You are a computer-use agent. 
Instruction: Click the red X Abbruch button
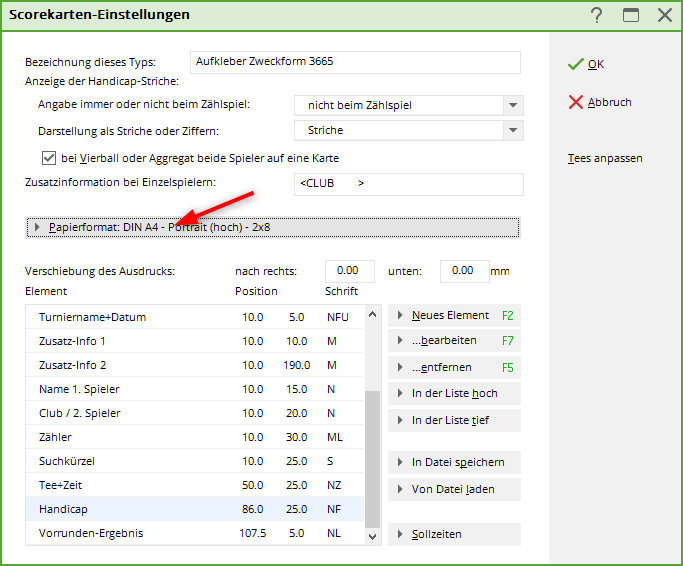pyautogui.click(x=600, y=102)
